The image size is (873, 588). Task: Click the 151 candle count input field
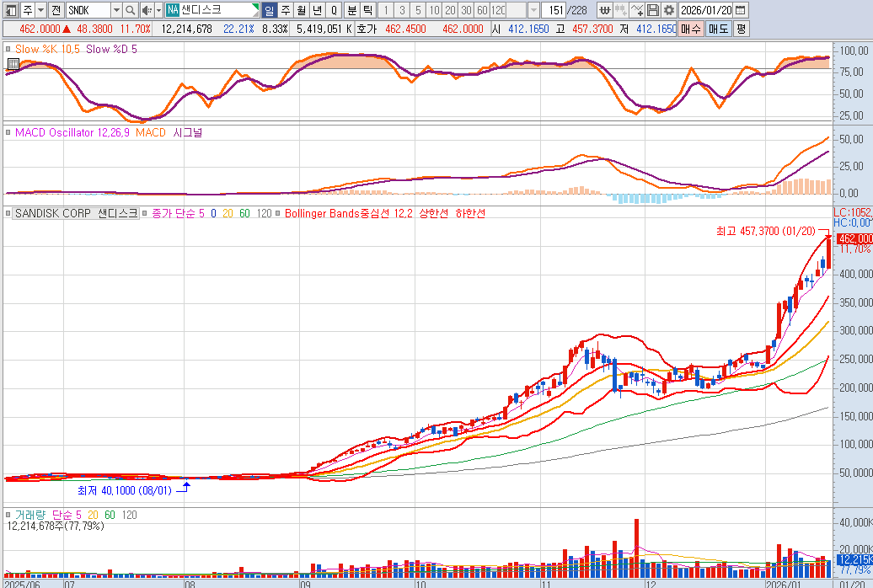(554, 10)
